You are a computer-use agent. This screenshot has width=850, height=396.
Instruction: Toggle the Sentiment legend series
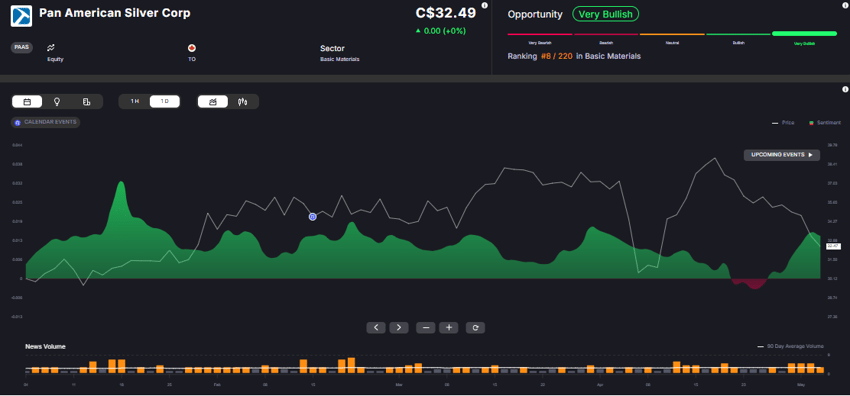pyautogui.click(x=826, y=123)
